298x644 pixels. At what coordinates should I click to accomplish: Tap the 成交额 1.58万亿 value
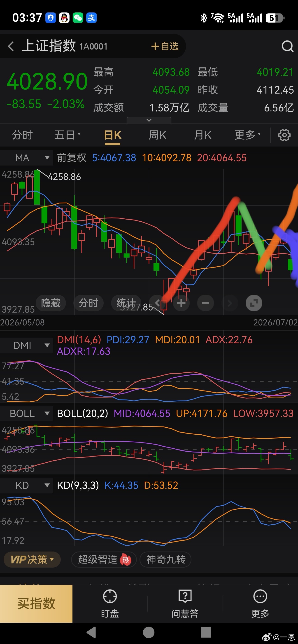(170, 108)
